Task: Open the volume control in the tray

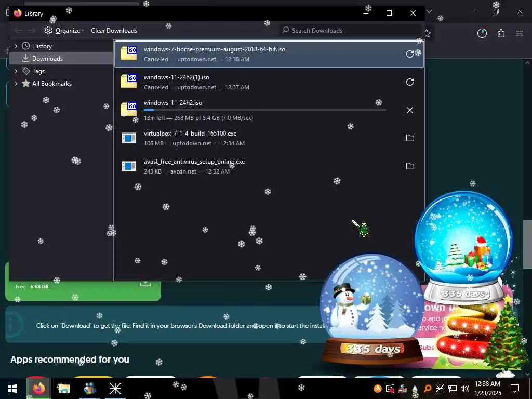Action: pyautogui.click(x=465, y=389)
